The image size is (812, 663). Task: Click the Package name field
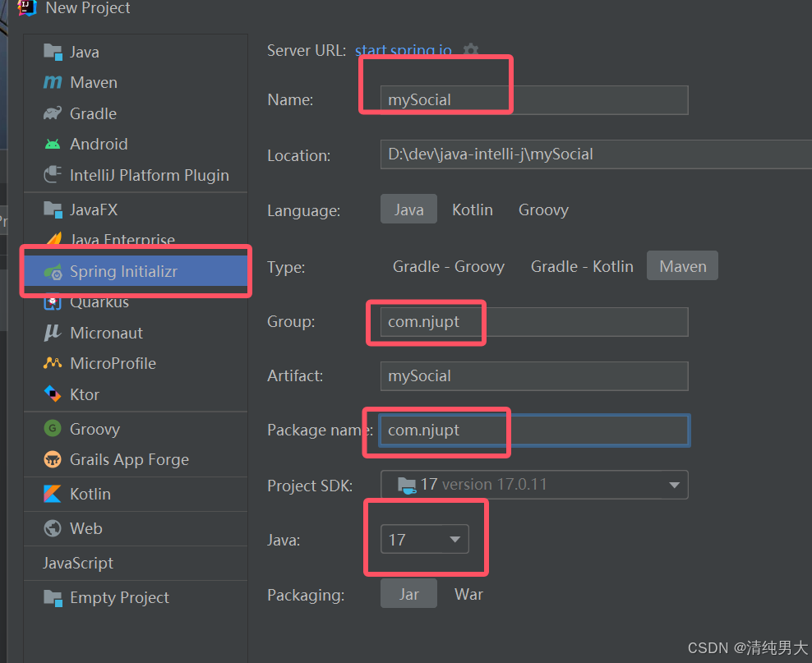tap(534, 430)
